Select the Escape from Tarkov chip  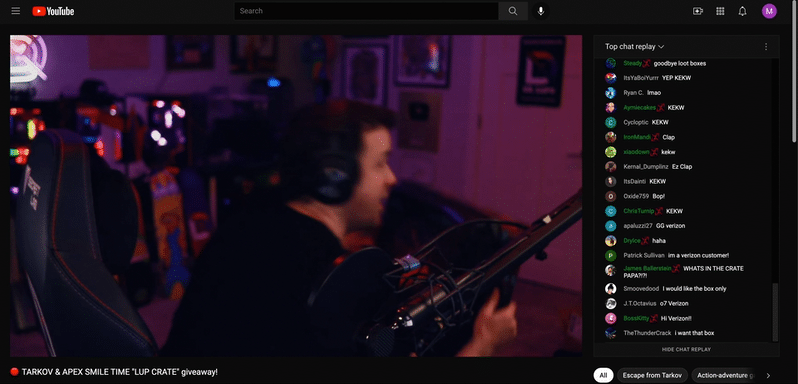[652, 375]
